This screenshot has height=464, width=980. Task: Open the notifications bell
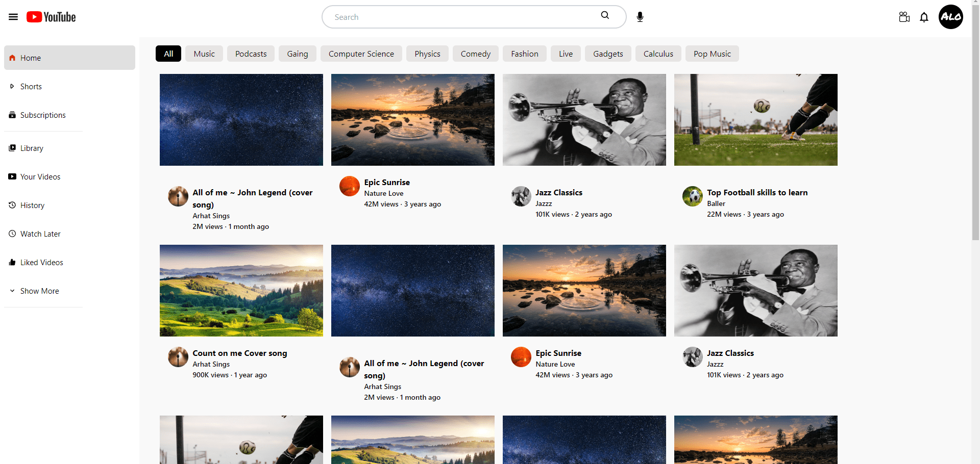click(924, 17)
